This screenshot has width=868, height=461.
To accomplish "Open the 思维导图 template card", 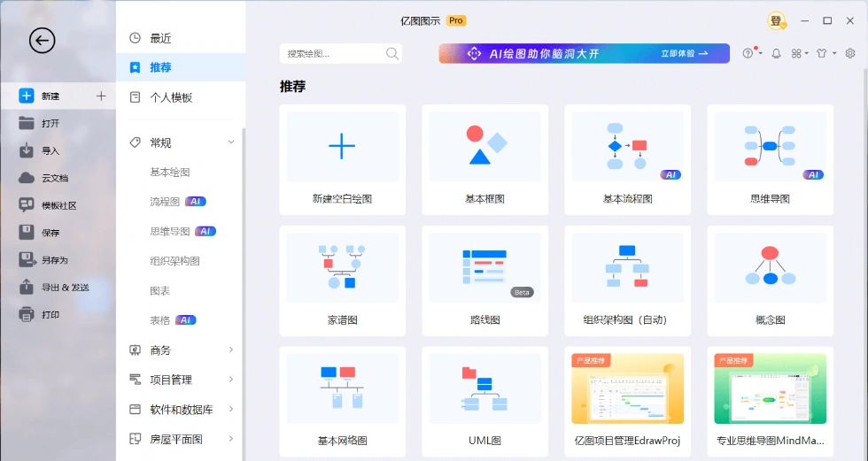I will tap(770, 160).
